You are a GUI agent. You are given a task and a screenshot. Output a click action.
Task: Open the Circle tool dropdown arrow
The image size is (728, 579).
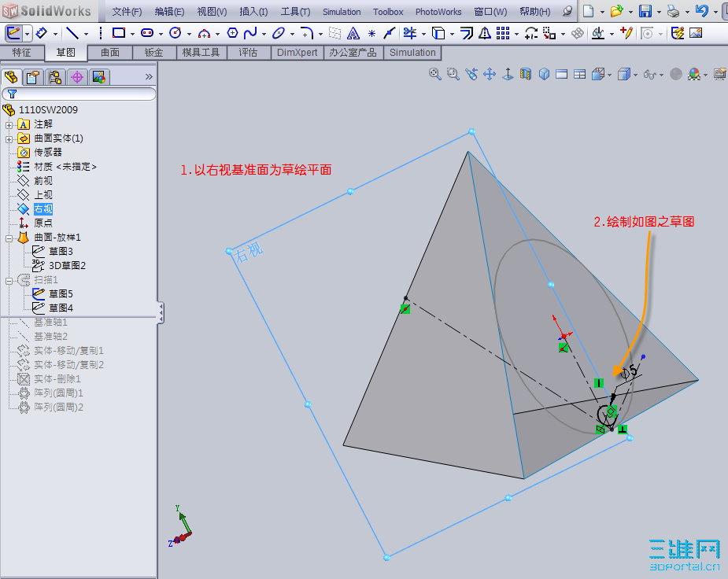189,33
